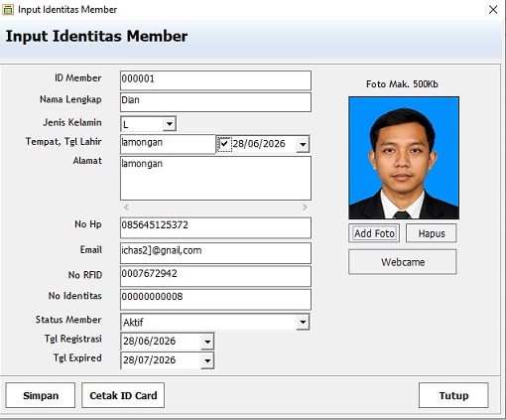Click the No Hp input field
Image resolution: width=506 pixels, height=420 pixels.
click(215, 228)
